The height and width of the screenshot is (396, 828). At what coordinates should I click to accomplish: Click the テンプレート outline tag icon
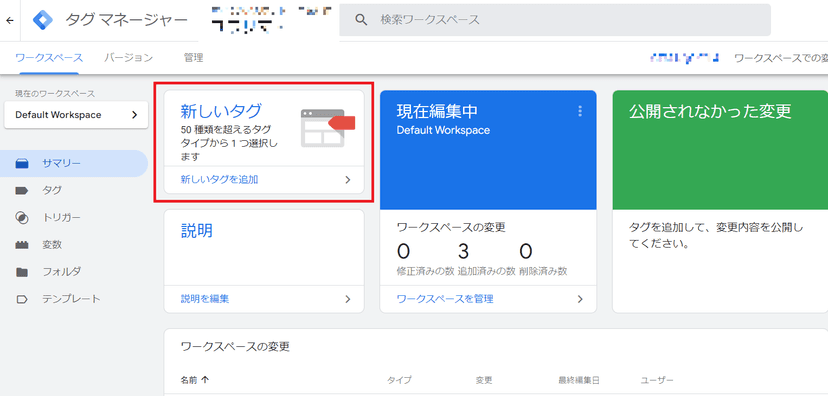click(22, 299)
